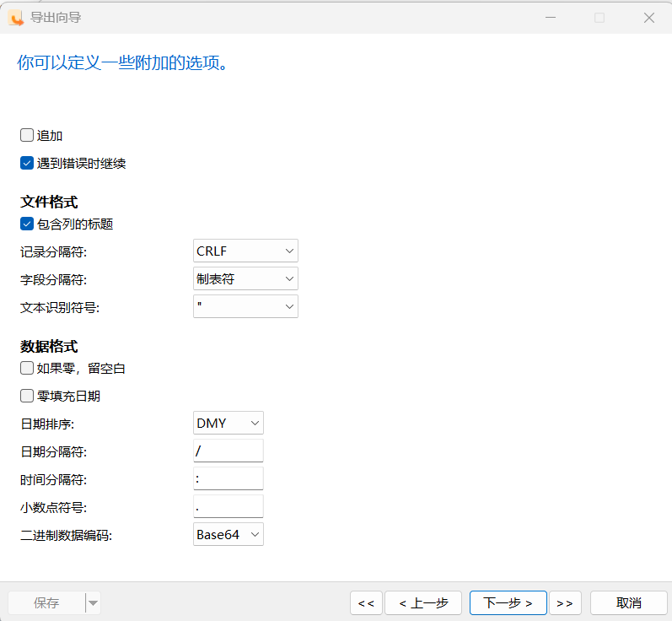The width and height of the screenshot is (672, 621).
Task: Close the 导出向导 window
Action: tap(649, 18)
